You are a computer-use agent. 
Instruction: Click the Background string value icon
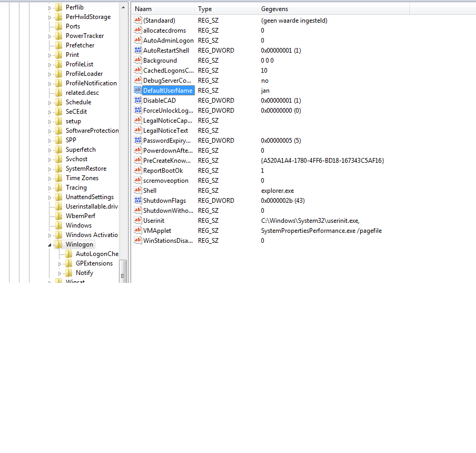coord(138,61)
